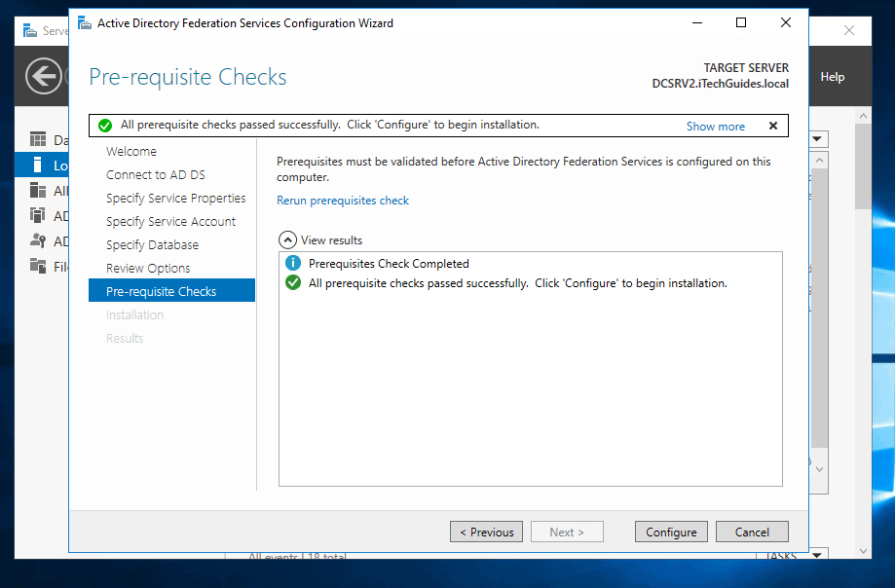Click the green success checkmark icon
Screen dimensions: 895x588
(104, 125)
